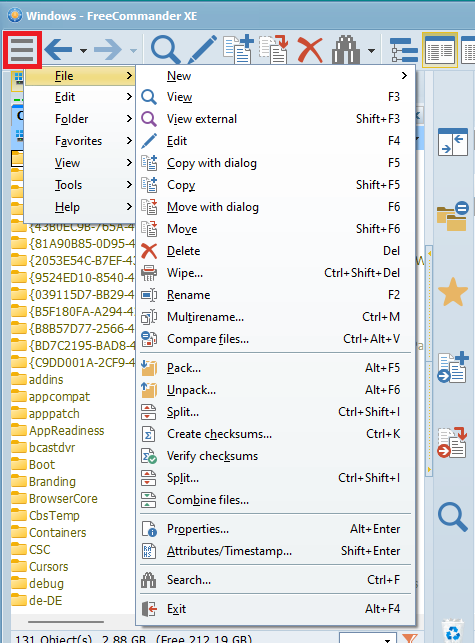
Task: Expand the New submenu
Action: coord(275,75)
